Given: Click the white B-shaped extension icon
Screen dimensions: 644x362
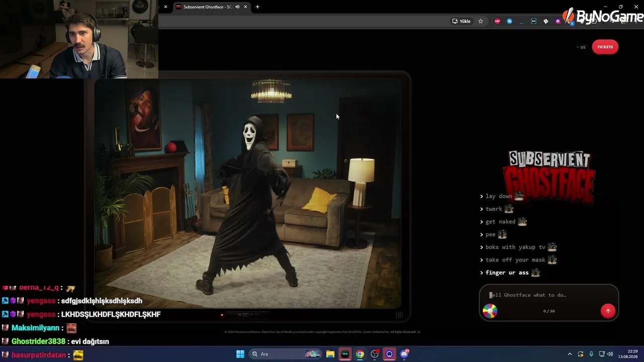Looking at the screenshot, I should 545,21.
